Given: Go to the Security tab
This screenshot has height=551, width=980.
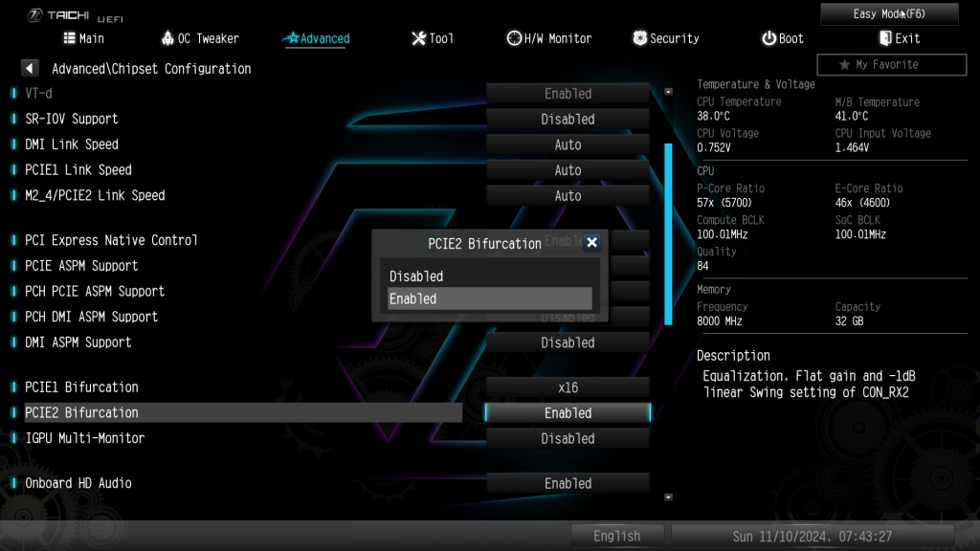Looking at the screenshot, I should (666, 38).
